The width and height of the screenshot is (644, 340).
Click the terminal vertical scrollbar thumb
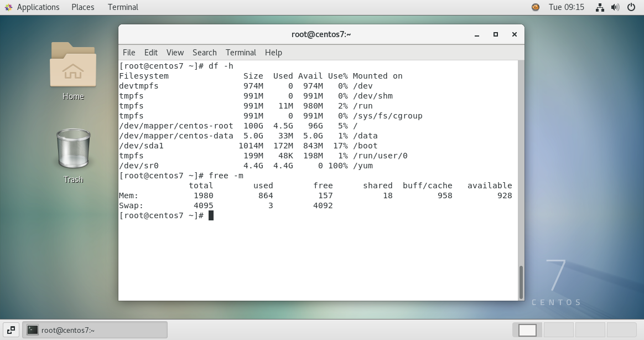[x=521, y=282]
